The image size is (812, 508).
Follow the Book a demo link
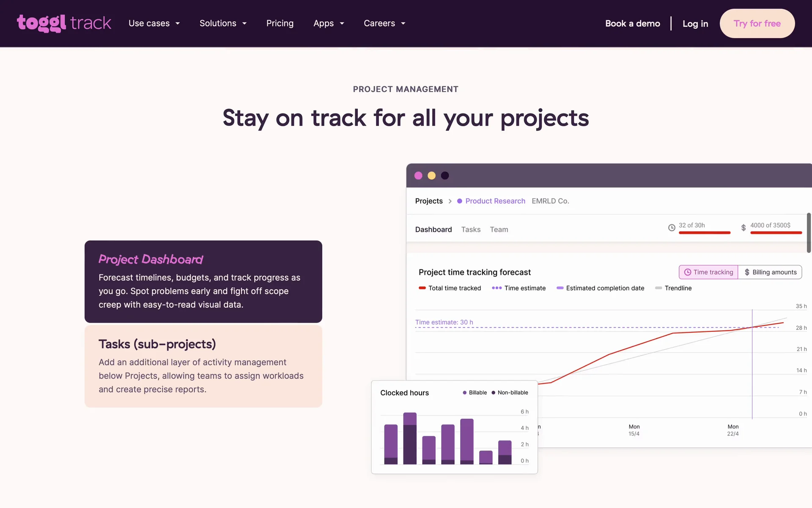coord(632,23)
